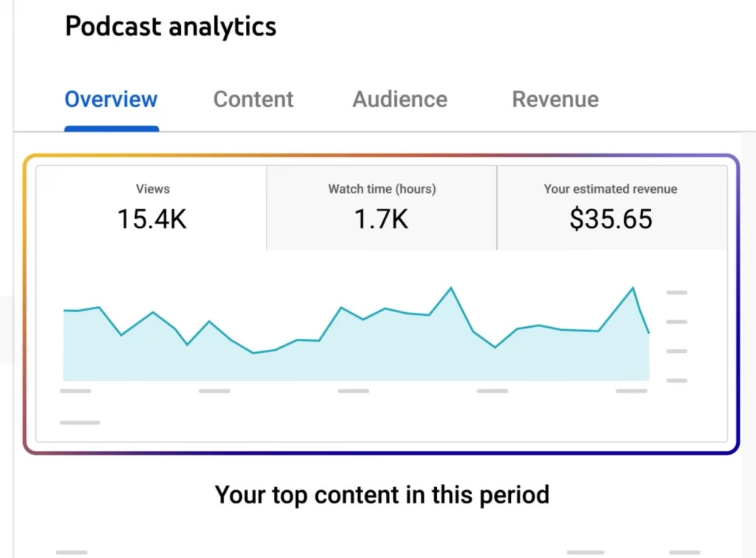Viewport: 756px width, 558px height.
Task: Click the Podcast analytics heading
Action: (171, 27)
